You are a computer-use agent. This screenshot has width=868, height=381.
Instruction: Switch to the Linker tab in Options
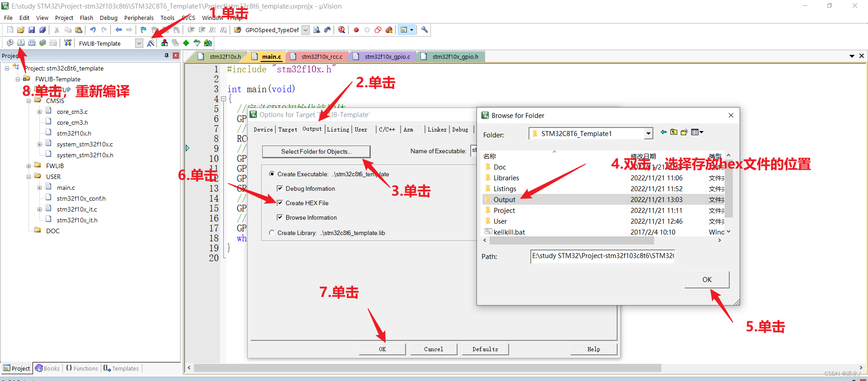click(437, 129)
